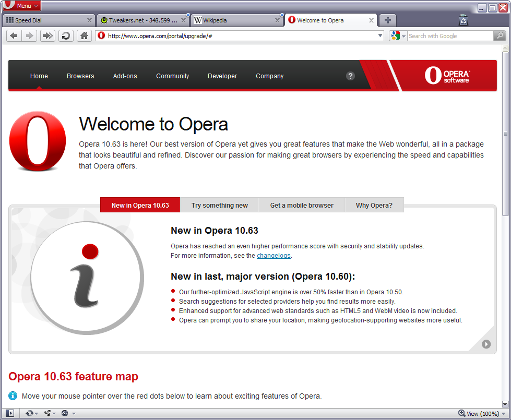
Task: Close the Wikipedia tab
Action: pyautogui.click(x=277, y=20)
